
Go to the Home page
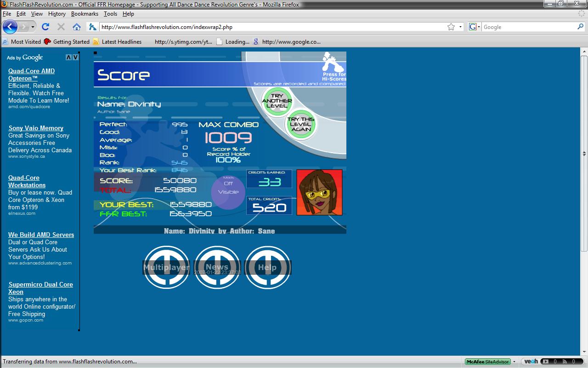[x=77, y=27]
